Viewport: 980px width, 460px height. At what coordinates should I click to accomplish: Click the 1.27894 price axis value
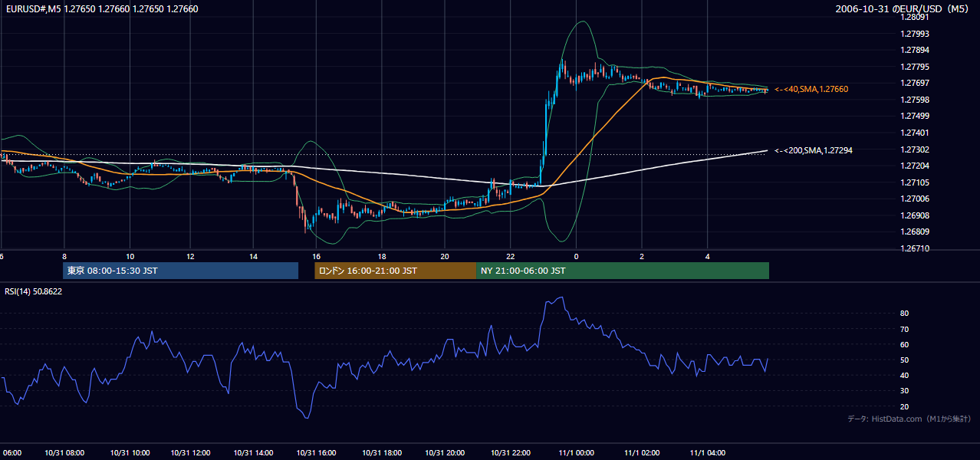coord(914,50)
